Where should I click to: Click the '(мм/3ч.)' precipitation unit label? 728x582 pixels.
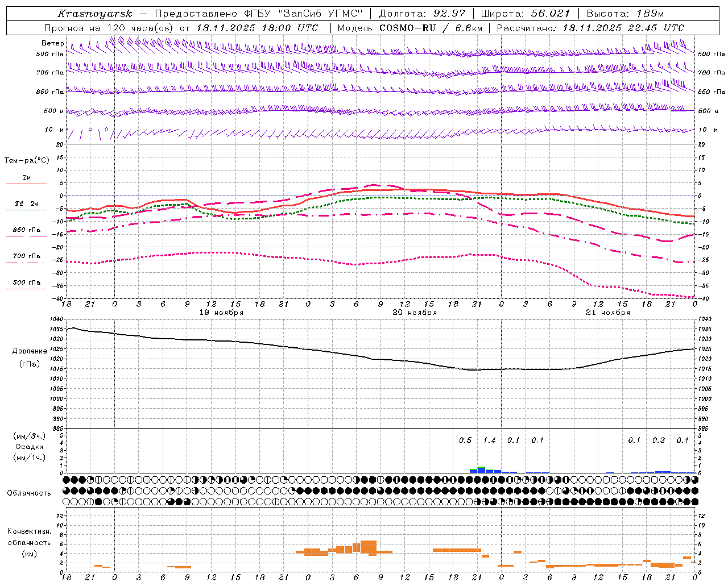(x=30, y=436)
